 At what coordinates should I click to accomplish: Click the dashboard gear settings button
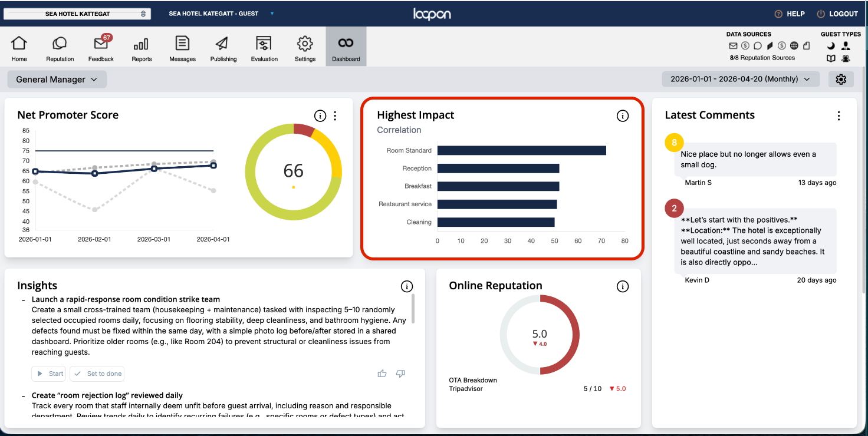click(x=841, y=79)
